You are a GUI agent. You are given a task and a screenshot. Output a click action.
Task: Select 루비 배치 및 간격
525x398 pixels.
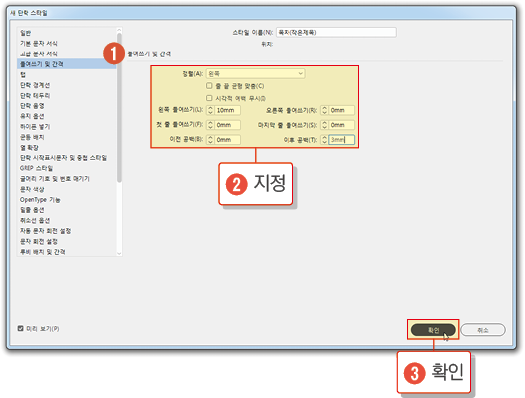(43, 252)
